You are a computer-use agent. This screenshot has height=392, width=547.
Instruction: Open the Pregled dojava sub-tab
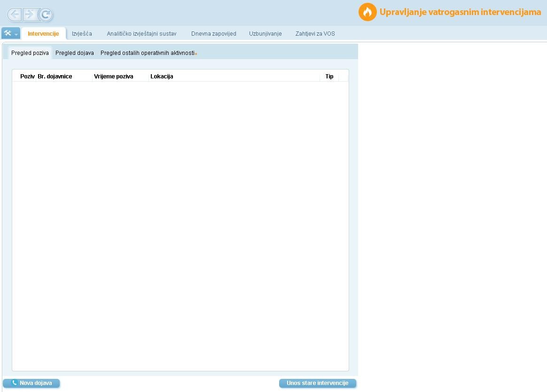75,53
